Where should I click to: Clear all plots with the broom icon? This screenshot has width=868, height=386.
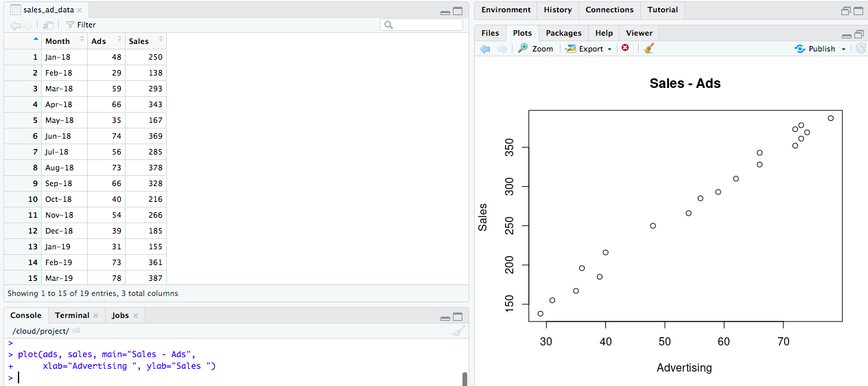point(648,48)
